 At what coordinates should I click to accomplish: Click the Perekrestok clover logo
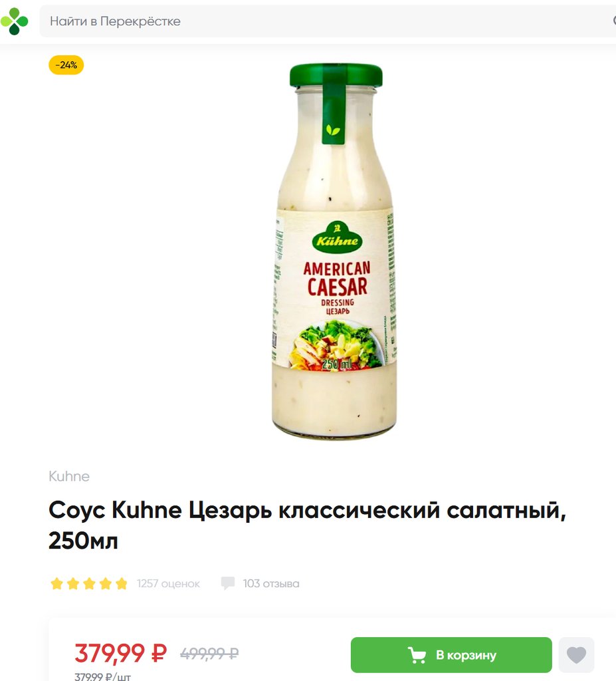(x=14, y=21)
